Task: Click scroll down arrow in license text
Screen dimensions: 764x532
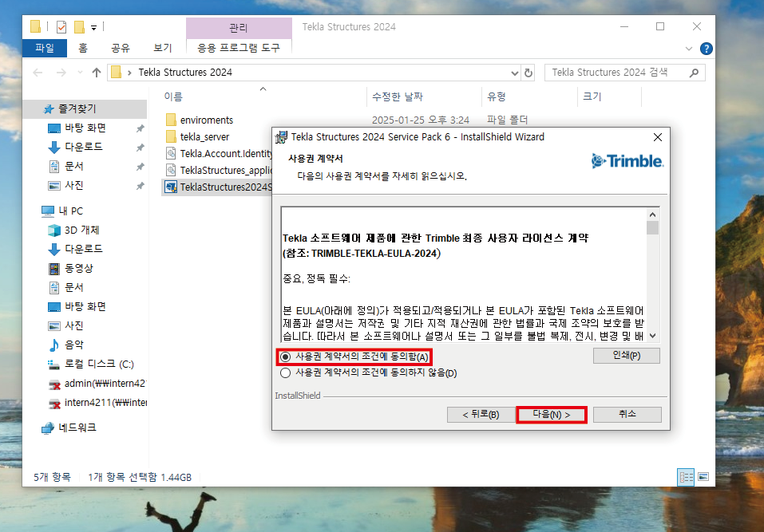Action: click(652, 335)
